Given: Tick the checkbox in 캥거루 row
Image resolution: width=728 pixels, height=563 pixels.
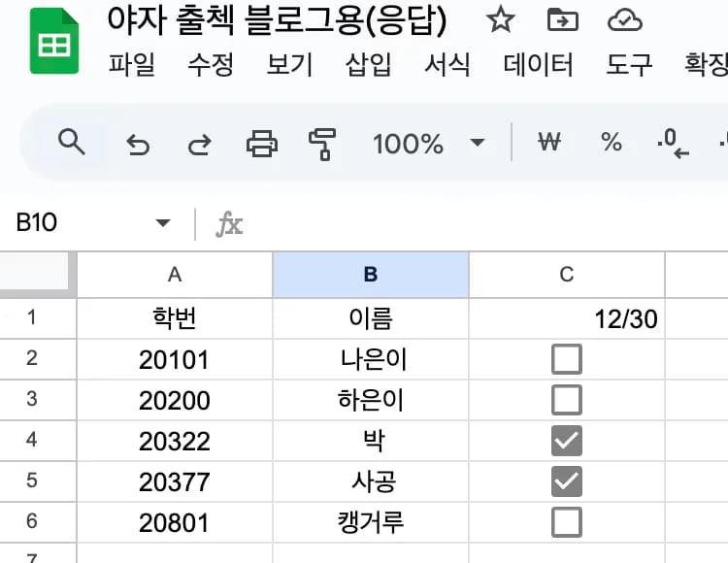Looking at the screenshot, I should tap(566, 523).
